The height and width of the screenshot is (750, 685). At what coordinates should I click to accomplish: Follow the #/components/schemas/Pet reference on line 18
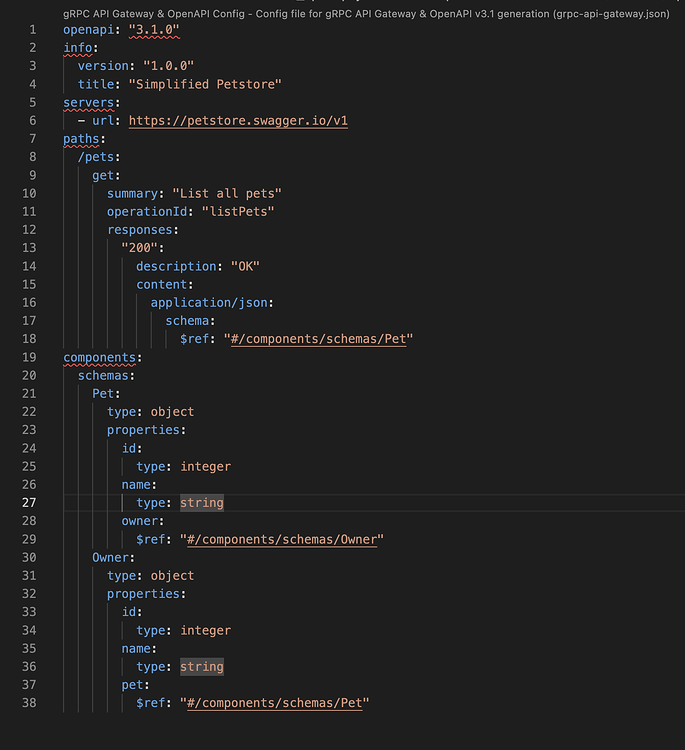318,339
